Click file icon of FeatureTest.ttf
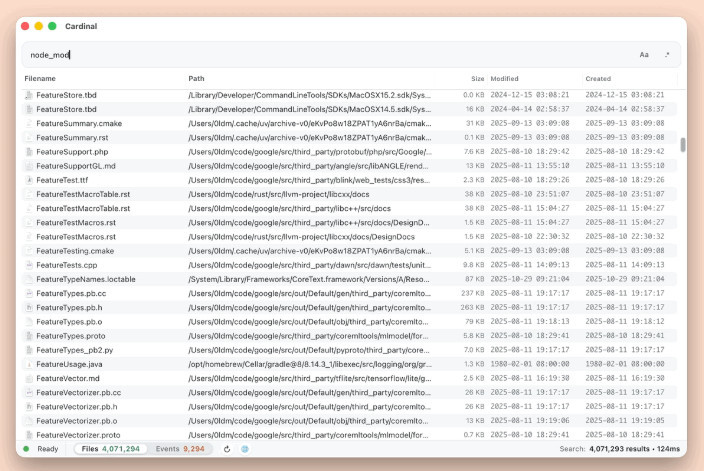This screenshot has height=471, width=704. click(29, 180)
